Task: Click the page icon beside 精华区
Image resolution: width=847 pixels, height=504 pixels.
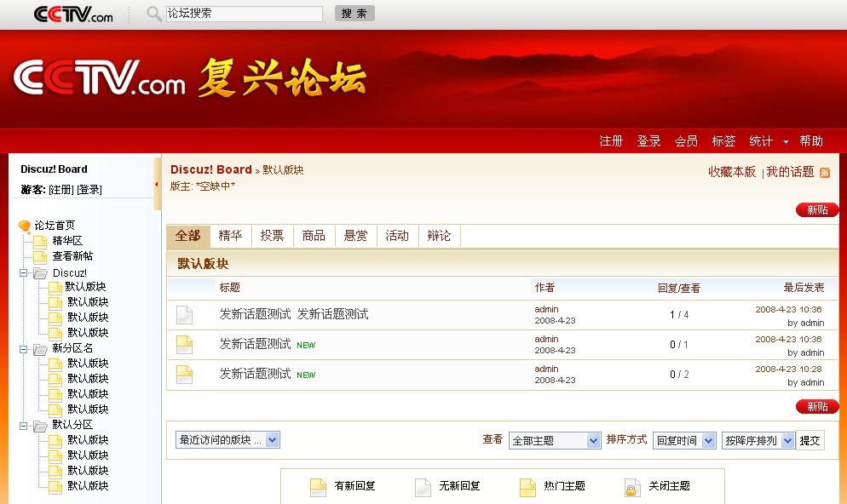Action: tap(41, 241)
